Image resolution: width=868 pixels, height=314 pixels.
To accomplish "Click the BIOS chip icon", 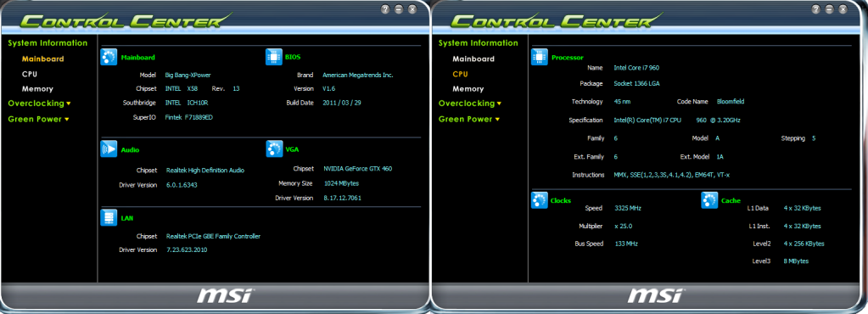I will tap(273, 57).
